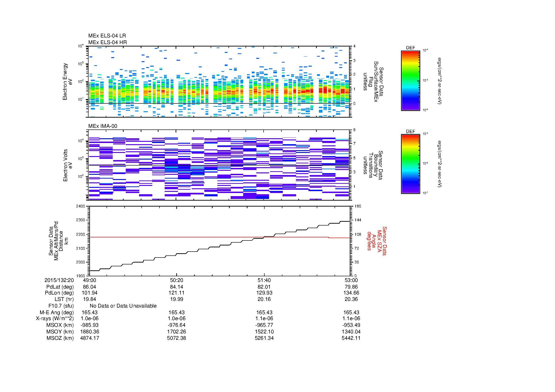Click the 'PdLon (deg)' row label
The image size is (555, 392).
point(59,293)
